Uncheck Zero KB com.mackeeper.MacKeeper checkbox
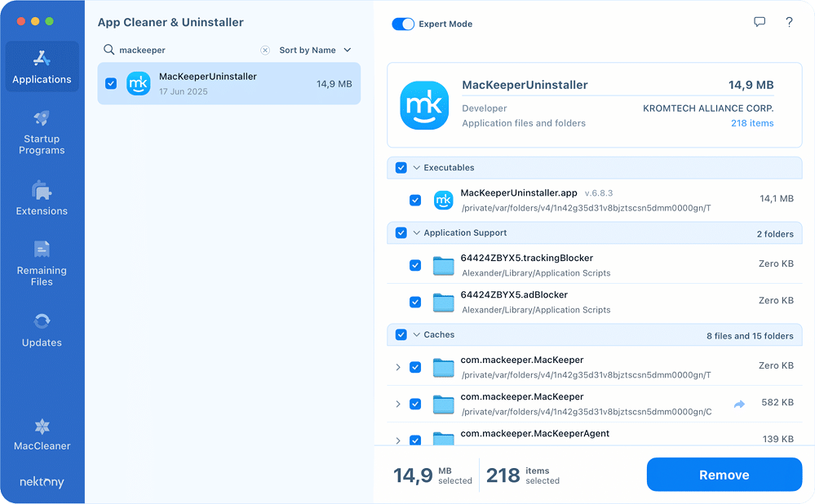This screenshot has width=815, height=504. coord(414,367)
